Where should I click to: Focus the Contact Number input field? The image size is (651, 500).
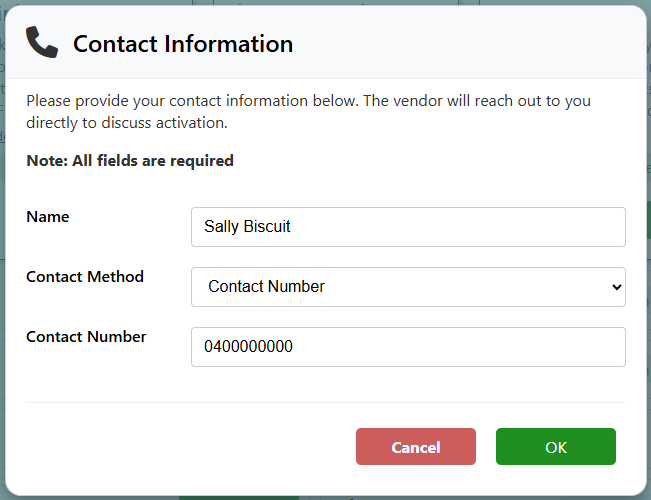[408, 347]
